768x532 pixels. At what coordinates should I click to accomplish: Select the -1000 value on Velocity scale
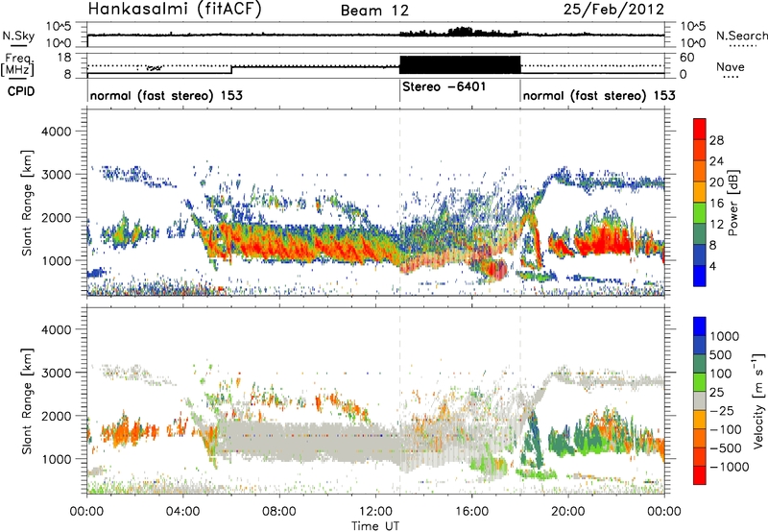[x=729, y=467]
